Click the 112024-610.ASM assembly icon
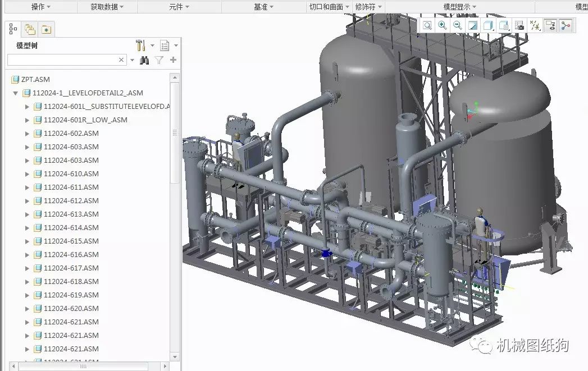The image size is (588, 371). point(38,174)
